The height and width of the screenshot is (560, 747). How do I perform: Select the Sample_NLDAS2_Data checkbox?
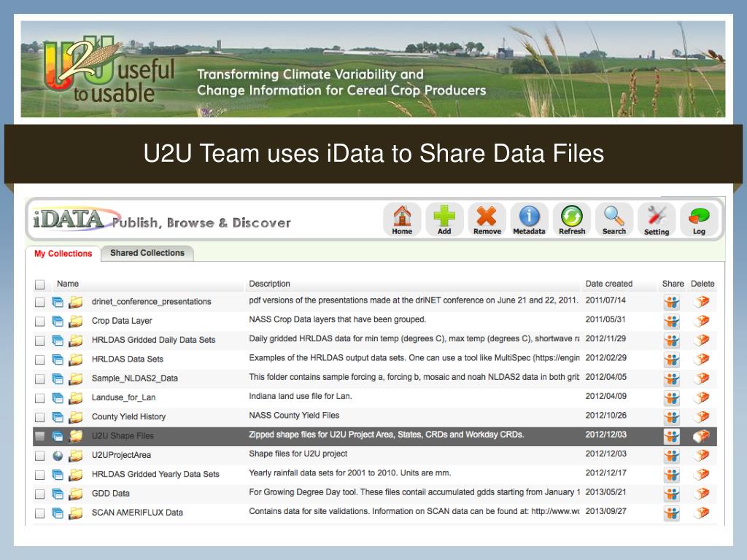coord(39,378)
